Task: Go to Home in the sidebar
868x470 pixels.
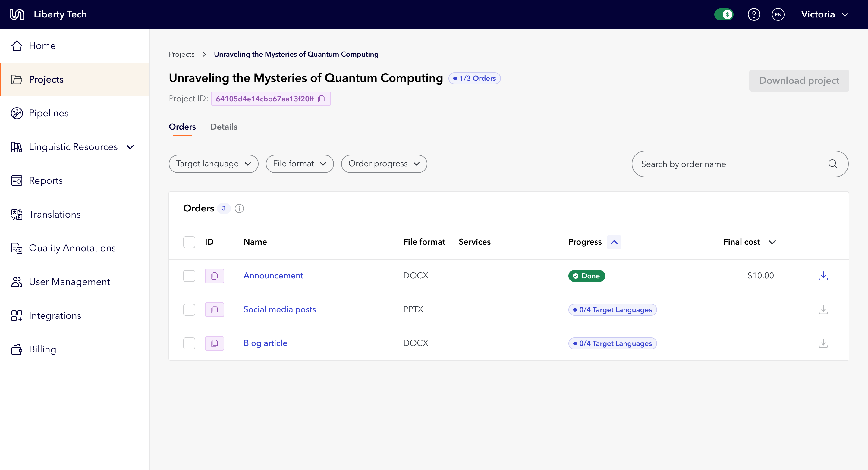Action: (75, 45)
